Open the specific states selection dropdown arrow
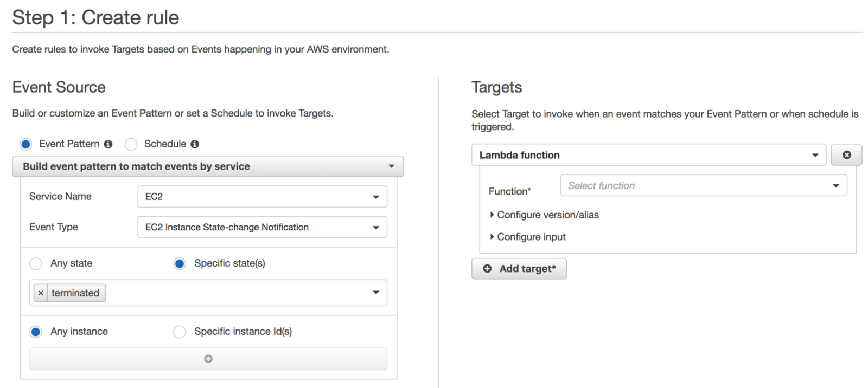Screen dimensions: 868x388 click(x=376, y=293)
